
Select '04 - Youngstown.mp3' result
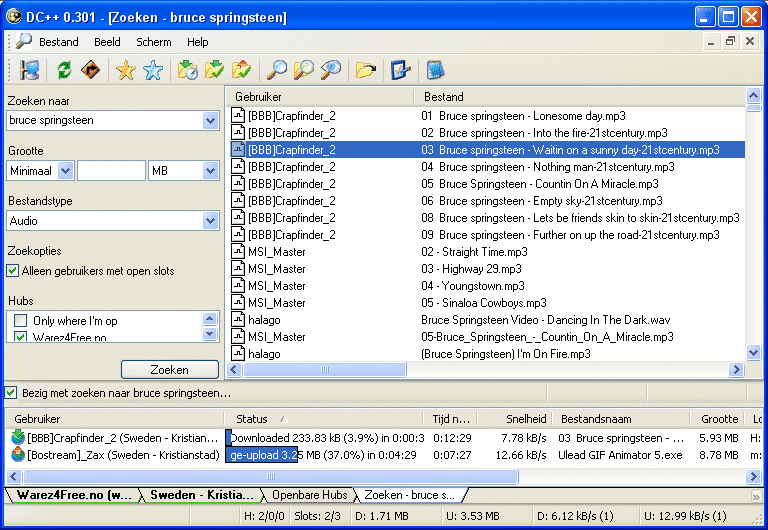pos(488,286)
